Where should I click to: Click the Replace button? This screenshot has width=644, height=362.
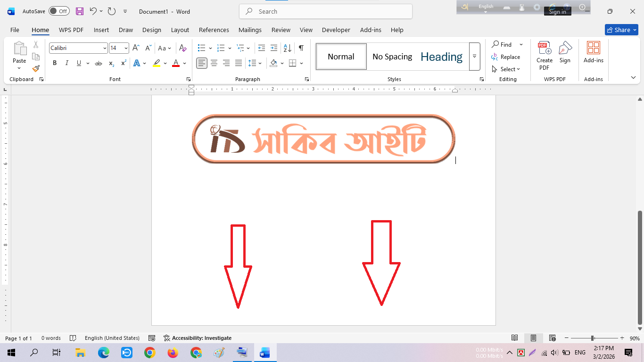(x=506, y=57)
